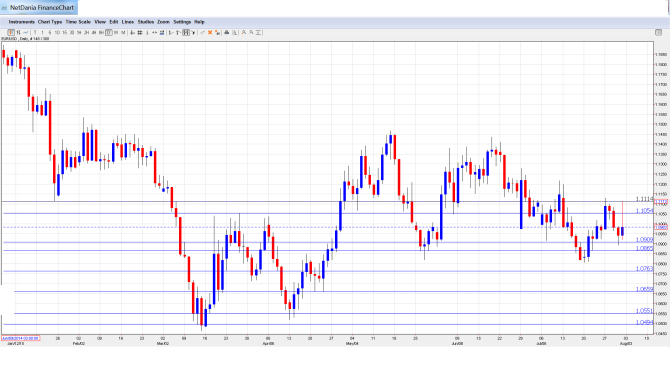Select the 30-minute time scale button

tap(72, 32)
